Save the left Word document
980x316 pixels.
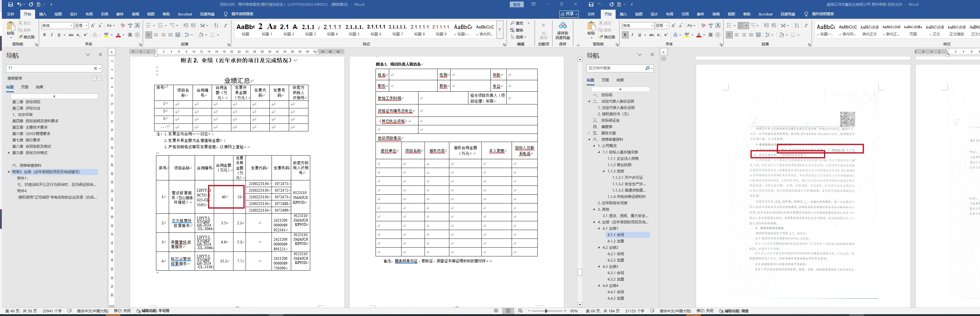(11, 5)
